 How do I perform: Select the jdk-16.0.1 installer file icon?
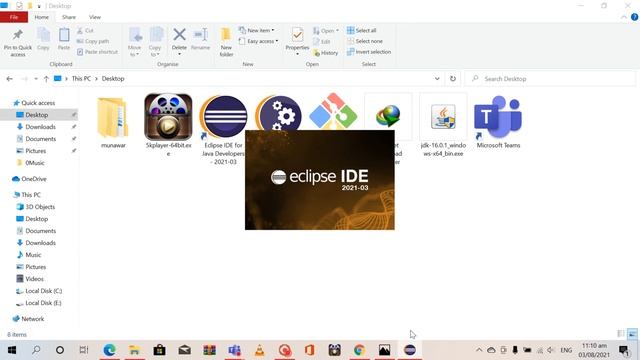pos(443,117)
